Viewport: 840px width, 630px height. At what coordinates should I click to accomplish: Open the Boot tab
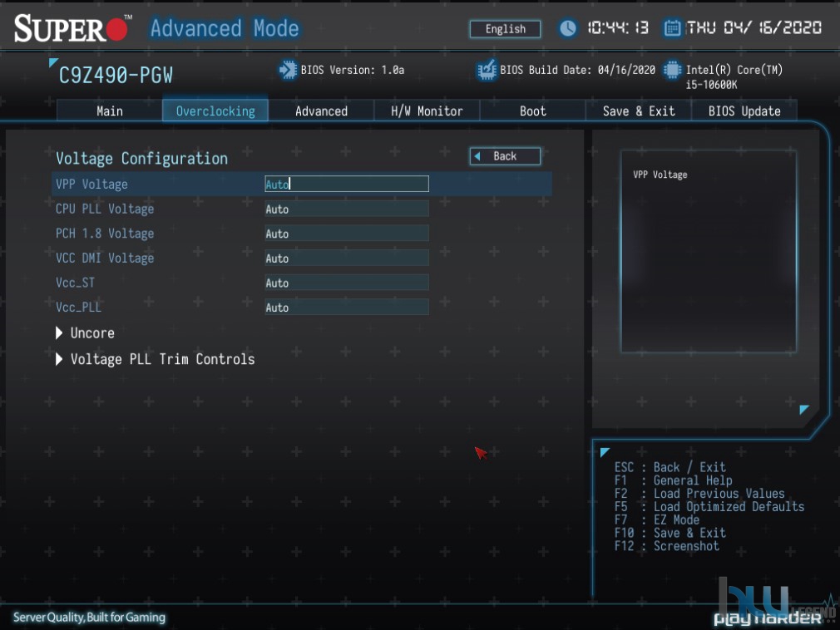[532, 111]
